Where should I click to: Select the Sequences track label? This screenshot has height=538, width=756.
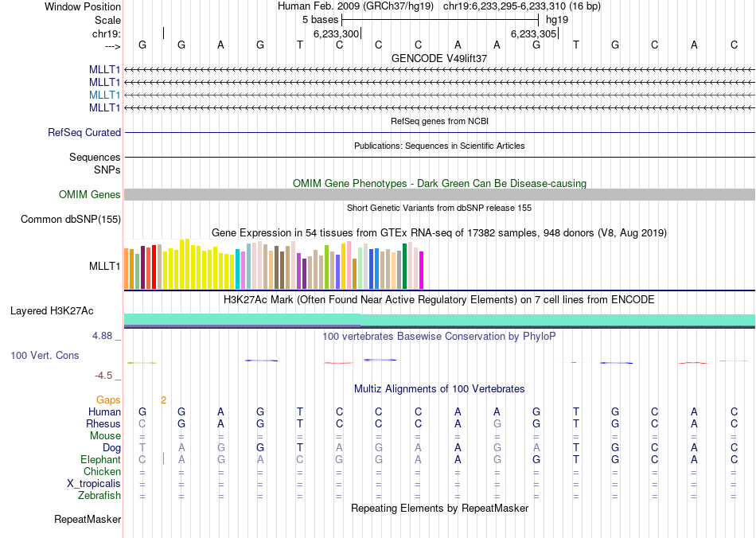(x=95, y=157)
